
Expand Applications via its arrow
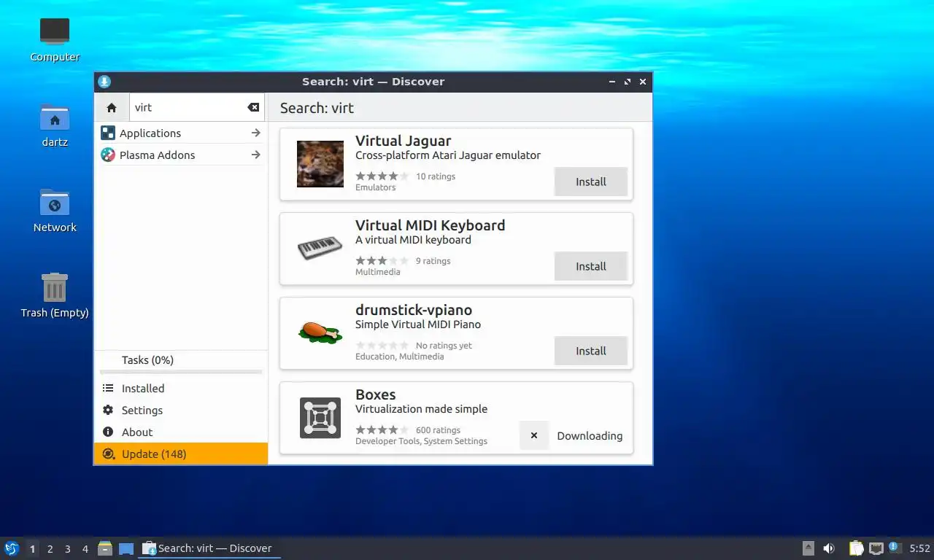click(x=255, y=133)
